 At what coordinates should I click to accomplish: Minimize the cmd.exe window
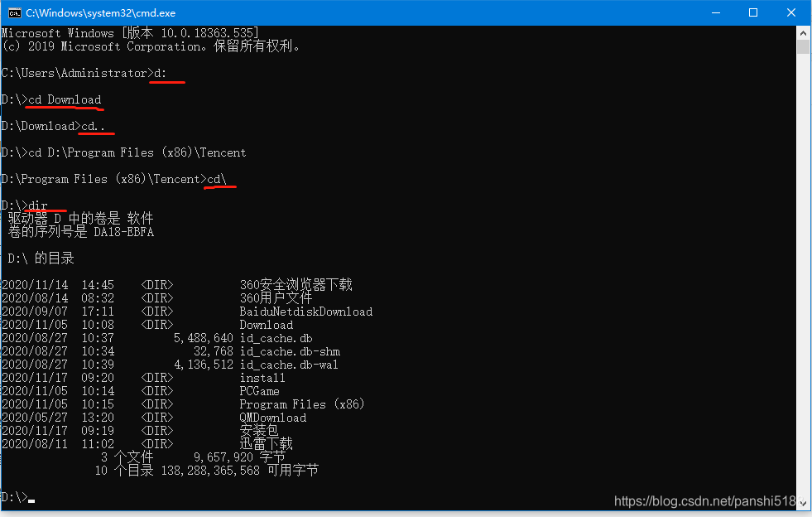click(x=716, y=12)
